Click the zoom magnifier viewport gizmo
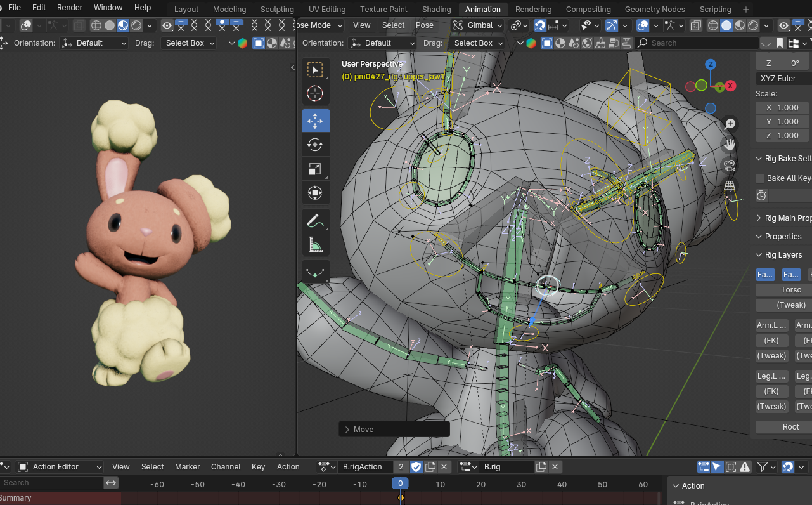The image size is (812, 505). tap(730, 124)
